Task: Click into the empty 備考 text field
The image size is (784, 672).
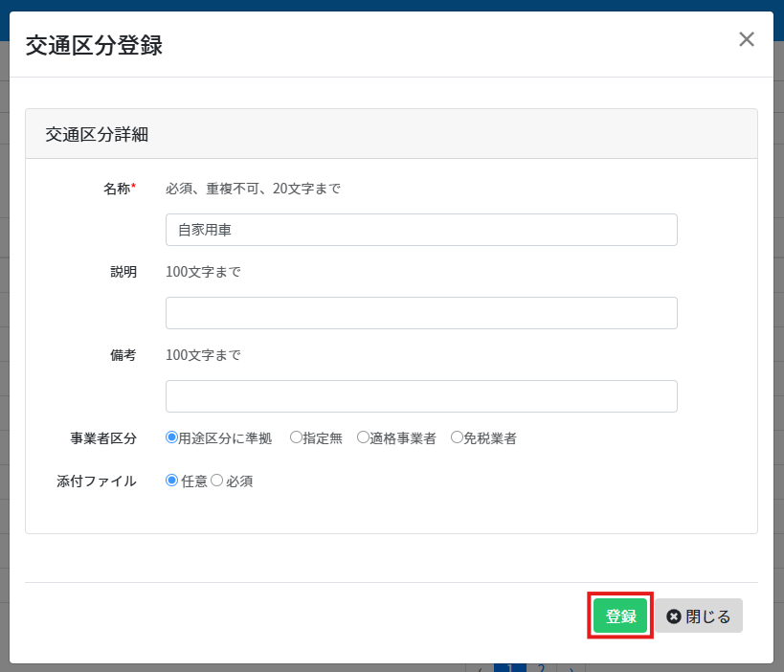Action: [x=421, y=396]
